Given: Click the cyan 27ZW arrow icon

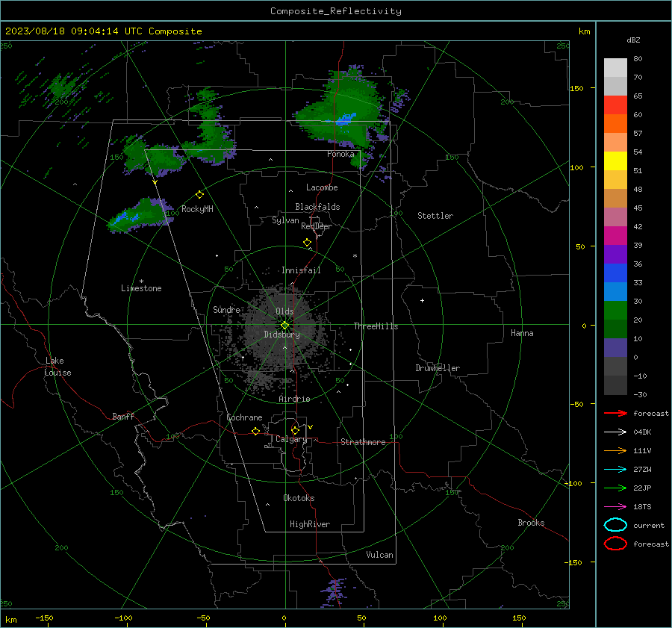Looking at the screenshot, I should 615,470.
